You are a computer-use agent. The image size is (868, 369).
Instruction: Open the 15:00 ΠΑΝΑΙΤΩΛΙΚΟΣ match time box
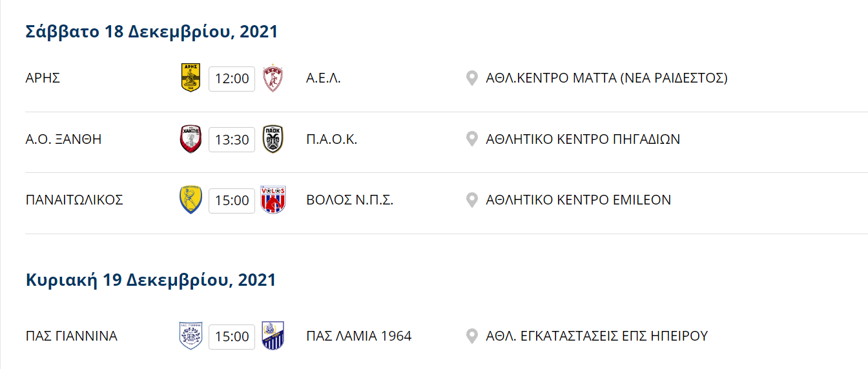[232, 200]
